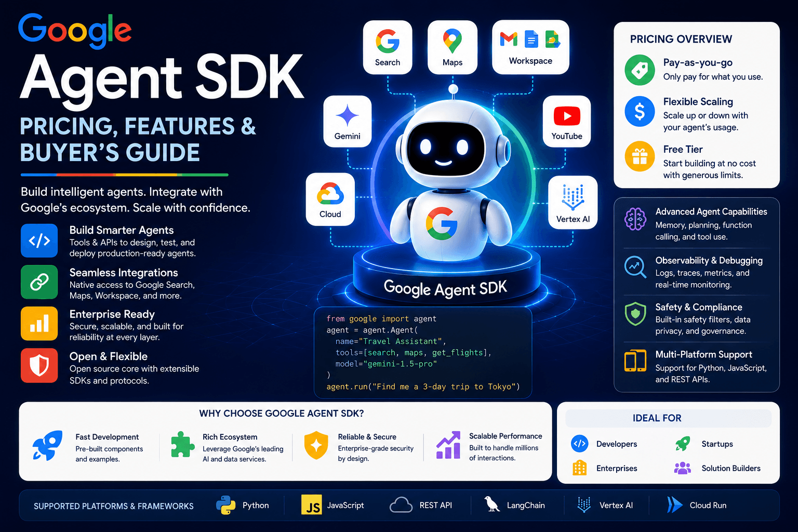The width and height of the screenshot is (798, 532).
Task: Click the red shield Open & Flexible icon
Action: 39,365
